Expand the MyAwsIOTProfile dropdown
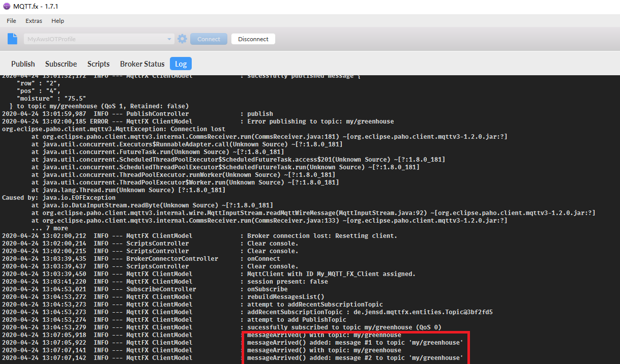The height and width of the screenshot is (364, 620). tap(169, 39)
